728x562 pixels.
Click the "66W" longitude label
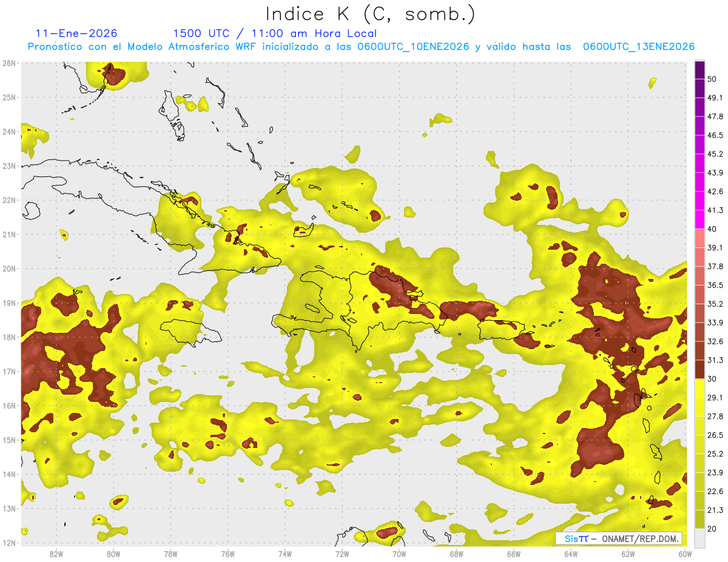point(513,554)
